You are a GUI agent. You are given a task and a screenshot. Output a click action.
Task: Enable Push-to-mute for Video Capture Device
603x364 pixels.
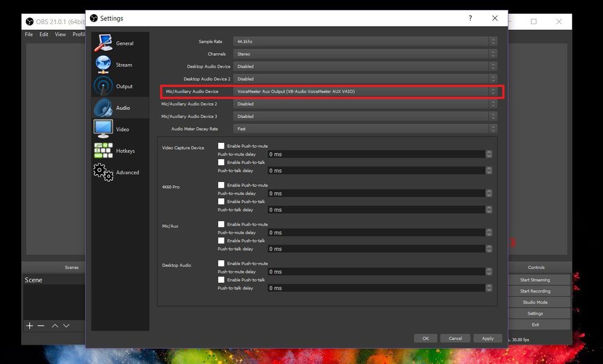221,145
